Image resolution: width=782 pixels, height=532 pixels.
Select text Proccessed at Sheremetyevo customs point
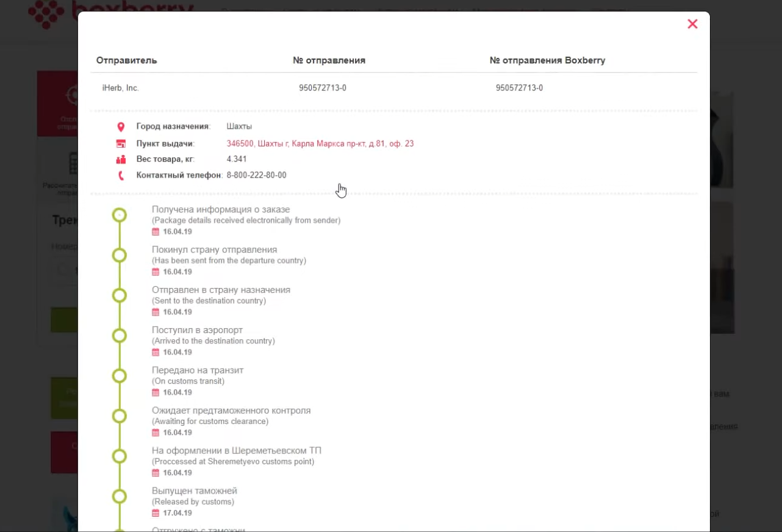(233, 462)
